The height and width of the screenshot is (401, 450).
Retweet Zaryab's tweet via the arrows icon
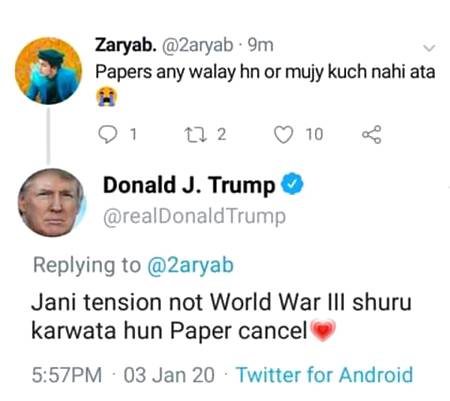[196, 135]
